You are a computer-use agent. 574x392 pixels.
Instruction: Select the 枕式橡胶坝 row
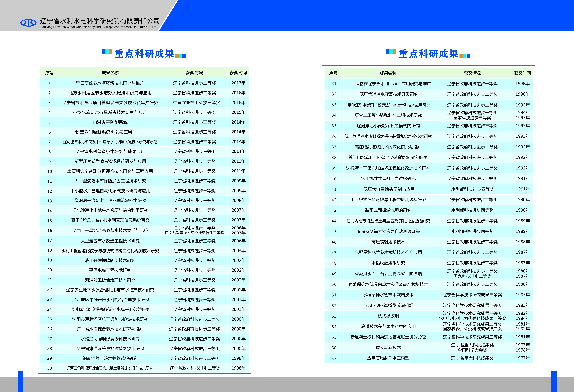429,316
